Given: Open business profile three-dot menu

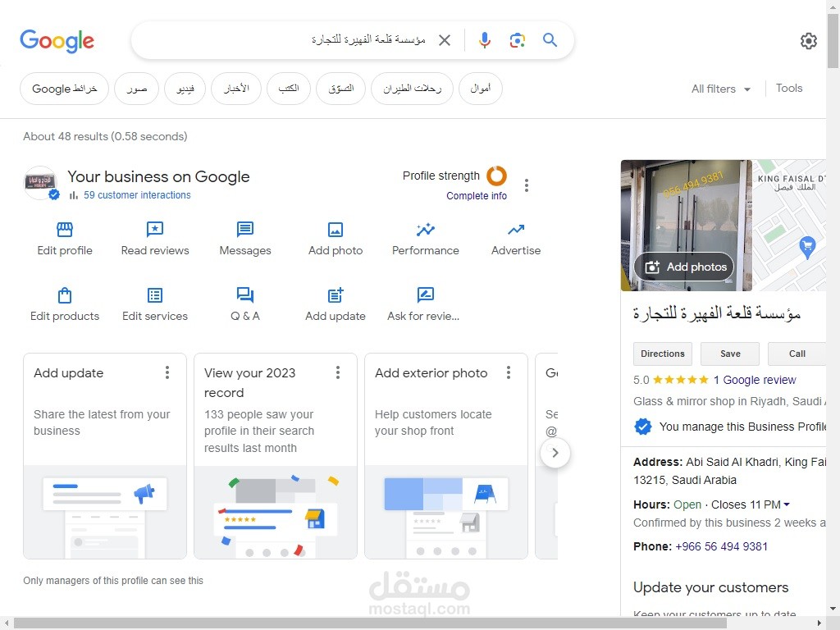Looking at the screenshot, I should 527,185.
